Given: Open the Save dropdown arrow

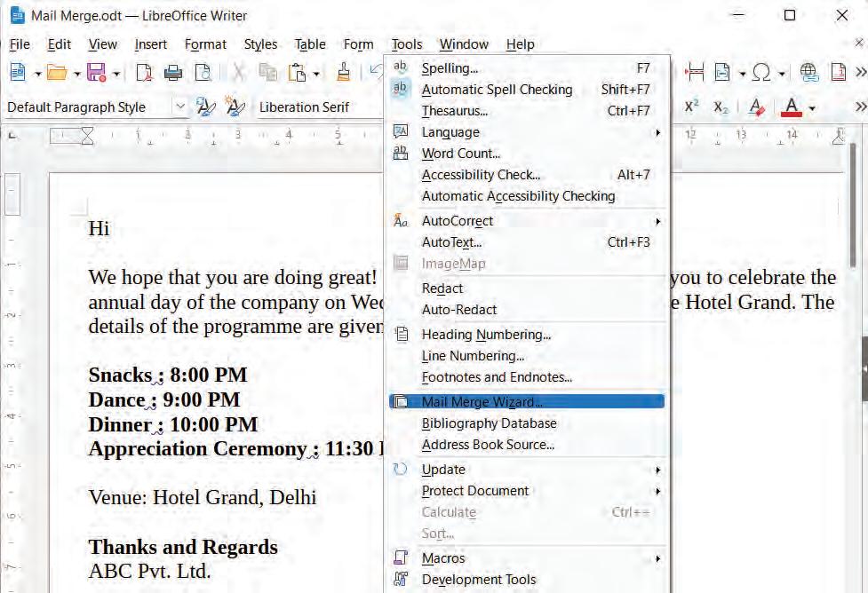Looking at the screenshot, I should pos(116,74).
